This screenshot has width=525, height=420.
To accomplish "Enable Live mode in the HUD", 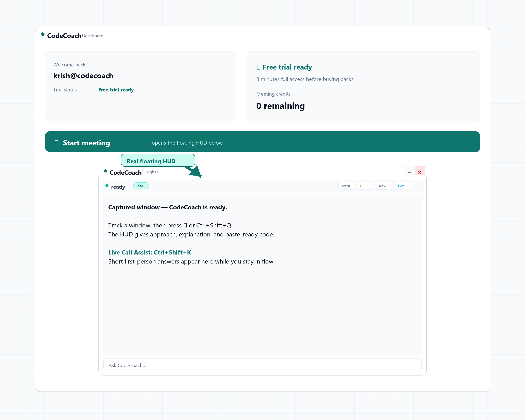I will [x=403, y=186].
